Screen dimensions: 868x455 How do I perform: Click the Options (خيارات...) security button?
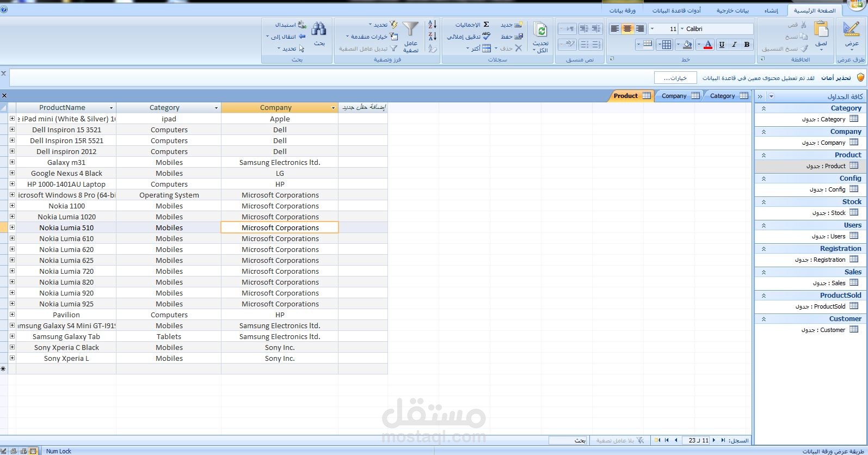675,78
